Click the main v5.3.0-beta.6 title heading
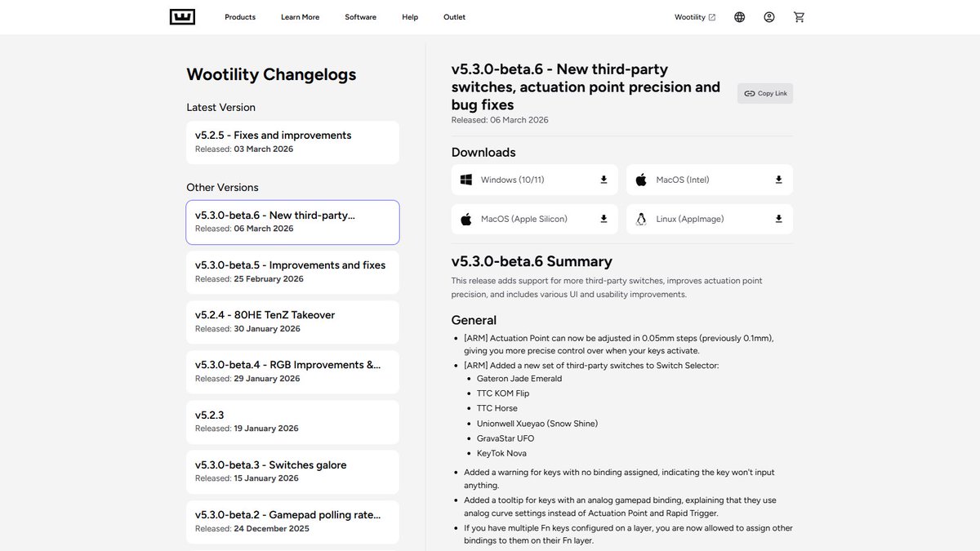This screenshot has width=980, height=551. (x=586, y=87)
